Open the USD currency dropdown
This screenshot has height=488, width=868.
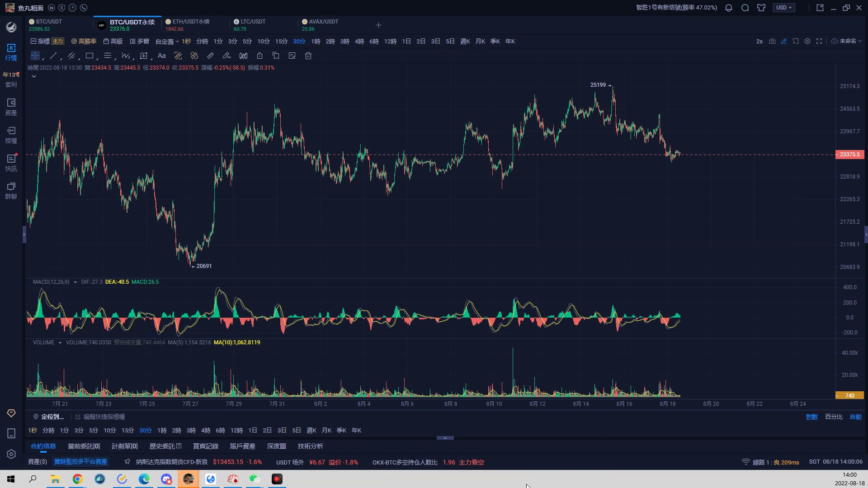click(x=784, y=8)
